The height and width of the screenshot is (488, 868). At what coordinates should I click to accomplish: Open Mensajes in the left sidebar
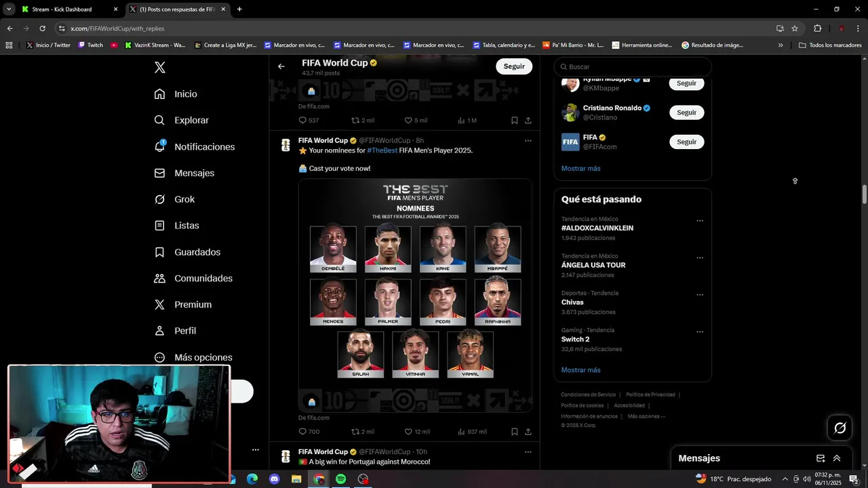pos(184,173)
